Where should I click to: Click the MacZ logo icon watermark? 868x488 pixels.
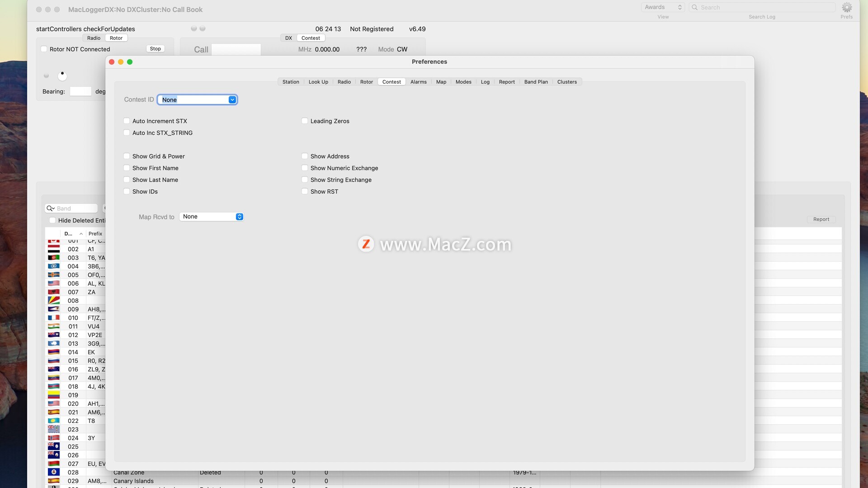click(366, 244)
